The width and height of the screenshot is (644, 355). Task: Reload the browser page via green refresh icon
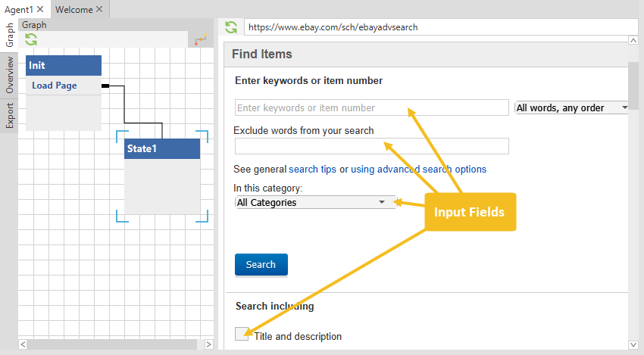point(231,27)
